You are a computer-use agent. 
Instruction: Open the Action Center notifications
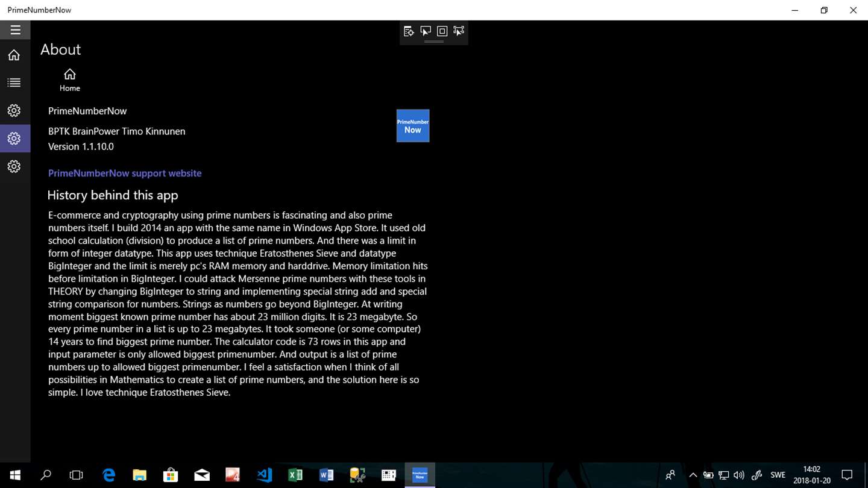click(847, 475)
